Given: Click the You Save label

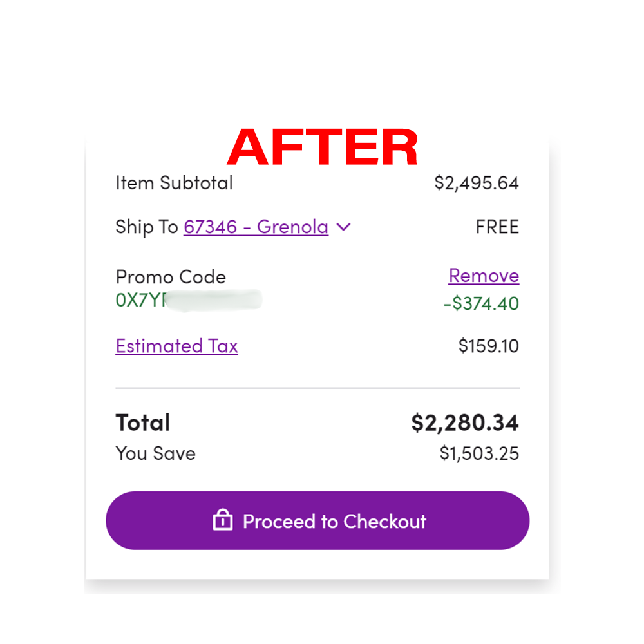Looking at the screenshot, I should pos(155,453).
